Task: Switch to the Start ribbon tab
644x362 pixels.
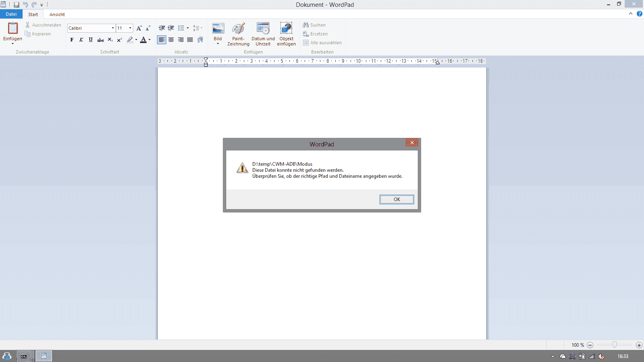Action: point(33,14)
